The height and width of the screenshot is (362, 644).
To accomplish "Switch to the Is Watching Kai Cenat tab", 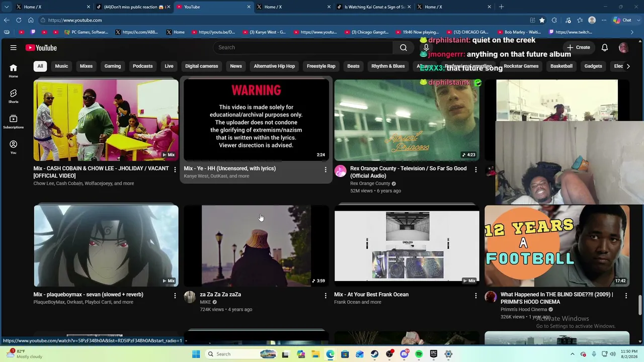I will tap(374, 7).
